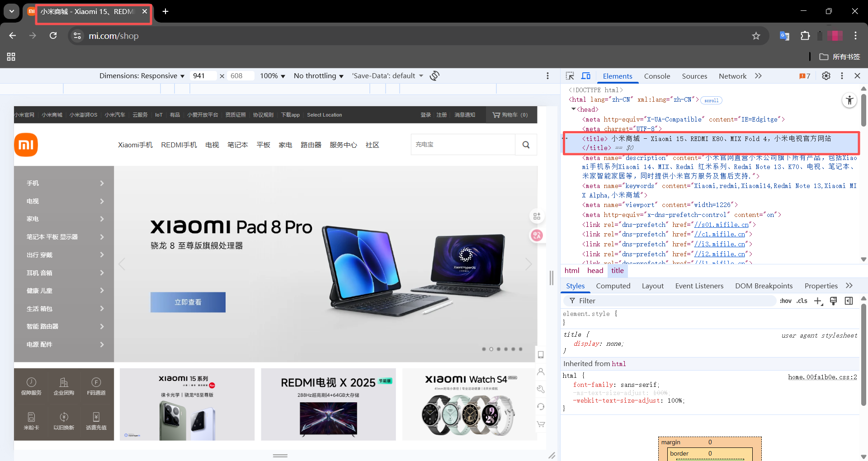Screen dimensions: 868x461
Task: Open the extensions puzzle icon
Action: click(805, 36)
